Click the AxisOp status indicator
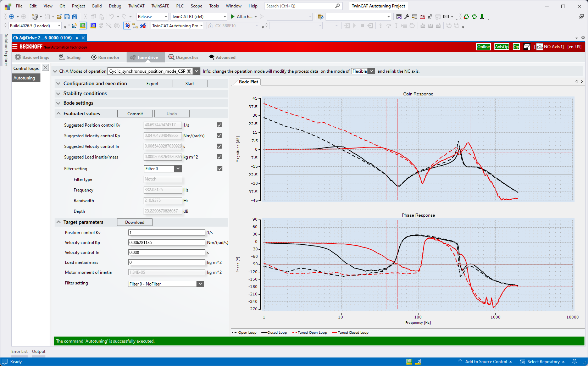This screenshot has height=366, width=588. [502, 47]
